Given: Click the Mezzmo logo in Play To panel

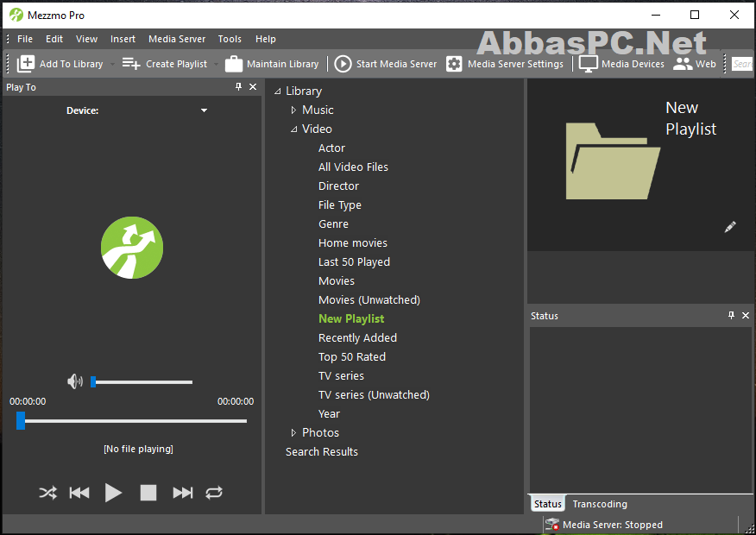Looking at the screenshot, I should pos(132,248).
